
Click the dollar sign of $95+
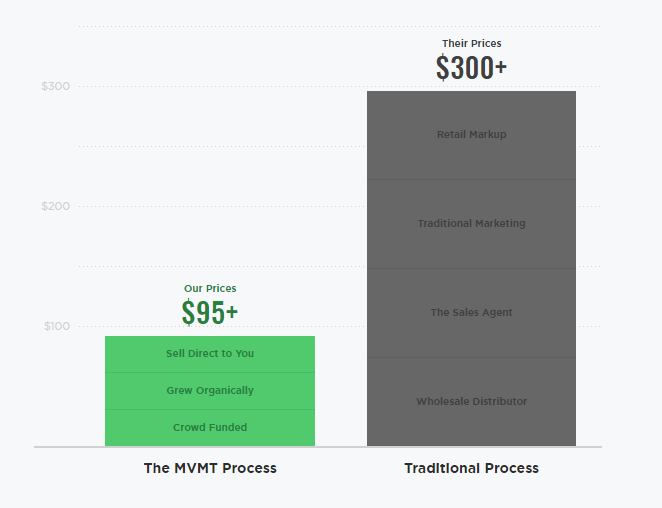pos(188,312)
